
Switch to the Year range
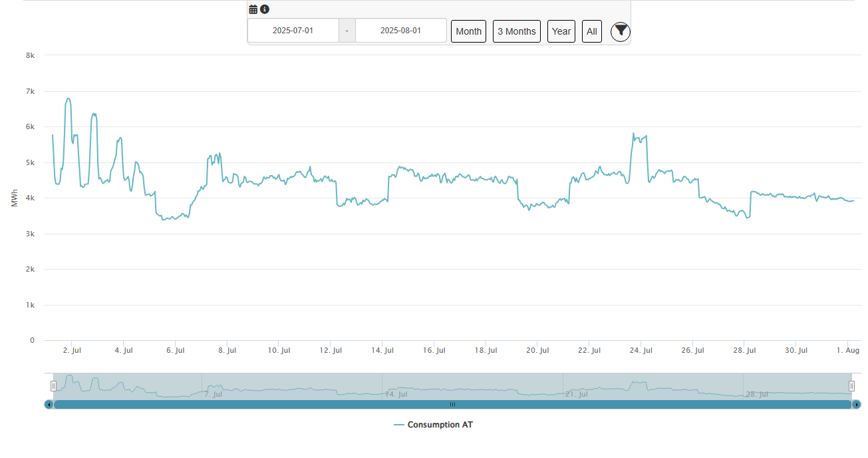pos(561,31)
